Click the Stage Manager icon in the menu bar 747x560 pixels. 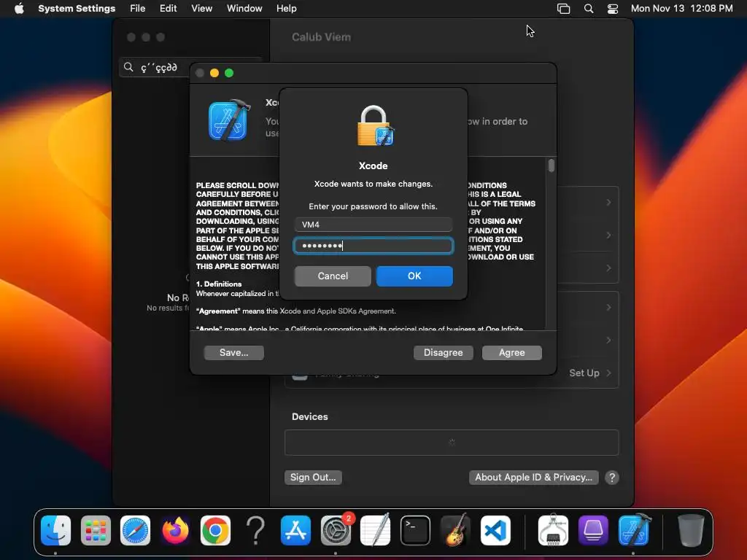pyautogui.click(x=564, y=9)
